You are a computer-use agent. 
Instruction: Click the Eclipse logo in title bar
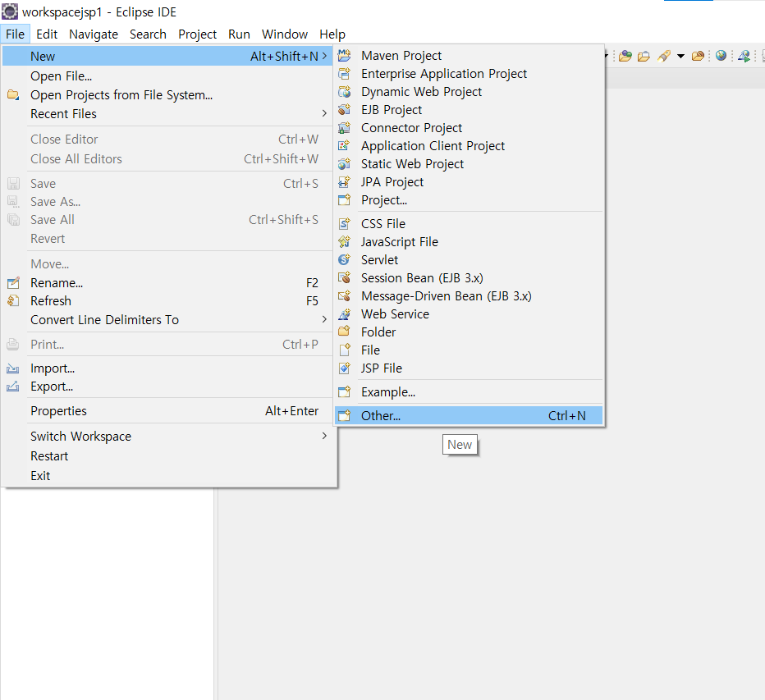click(x=10, y=11)
